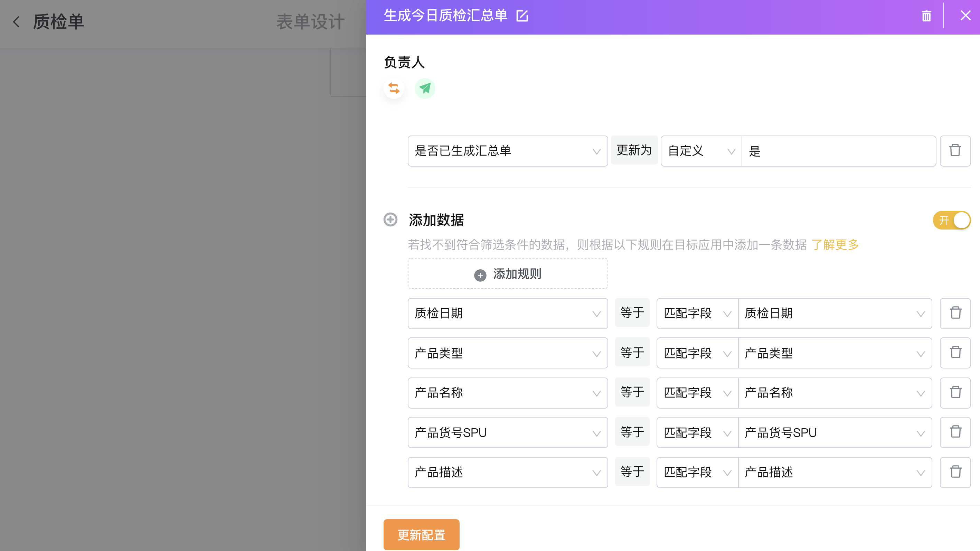The image size is (980, 551).
Task: Open the right-side 质检日期 matched field dropdown
Action: click(x=835, y=313)
